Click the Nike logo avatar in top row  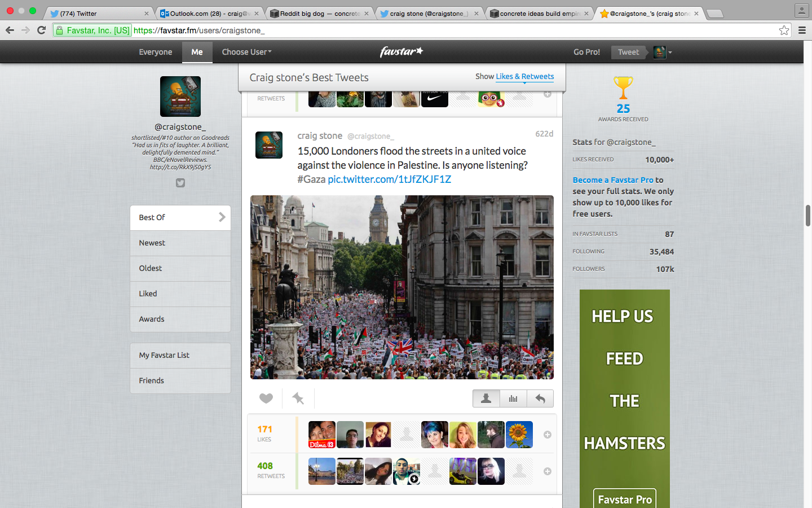[x=435, y=99]
